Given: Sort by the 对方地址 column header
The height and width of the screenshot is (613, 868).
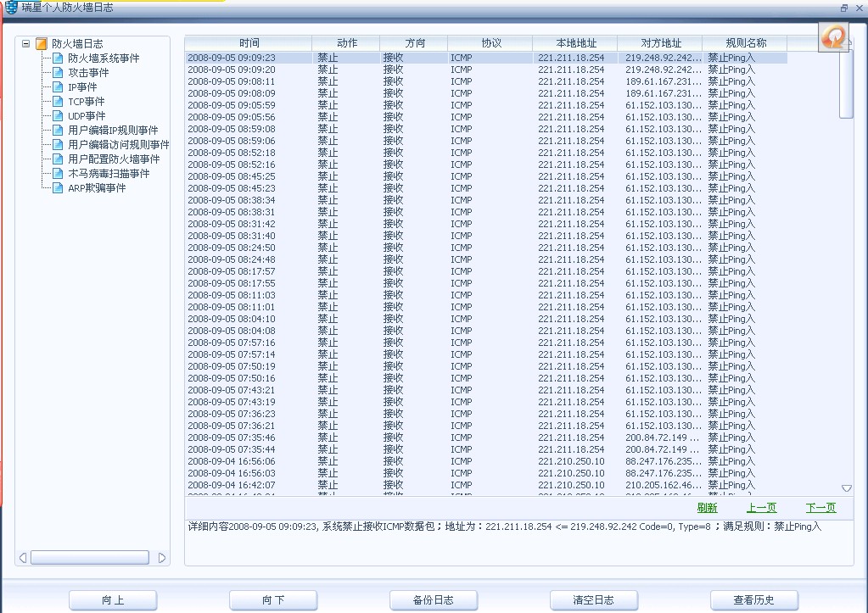Looking at the screenshot, I should coord(660,43).
